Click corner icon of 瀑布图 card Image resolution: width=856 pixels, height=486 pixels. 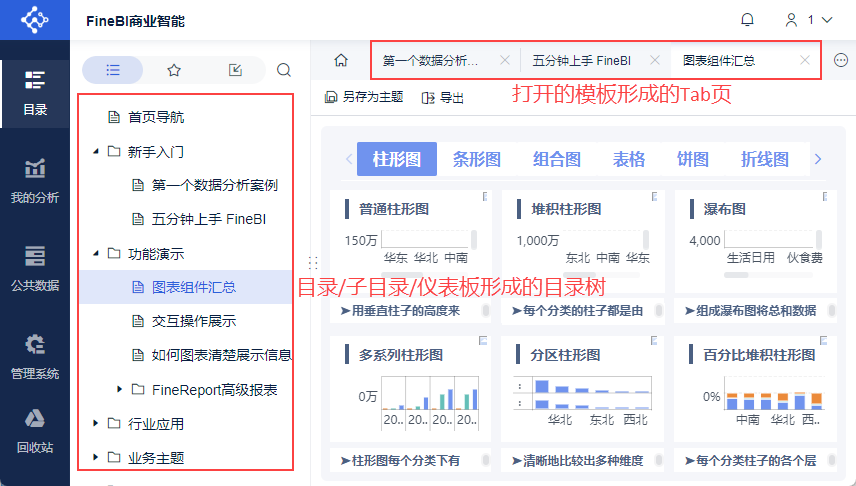(x=825, y=196)
